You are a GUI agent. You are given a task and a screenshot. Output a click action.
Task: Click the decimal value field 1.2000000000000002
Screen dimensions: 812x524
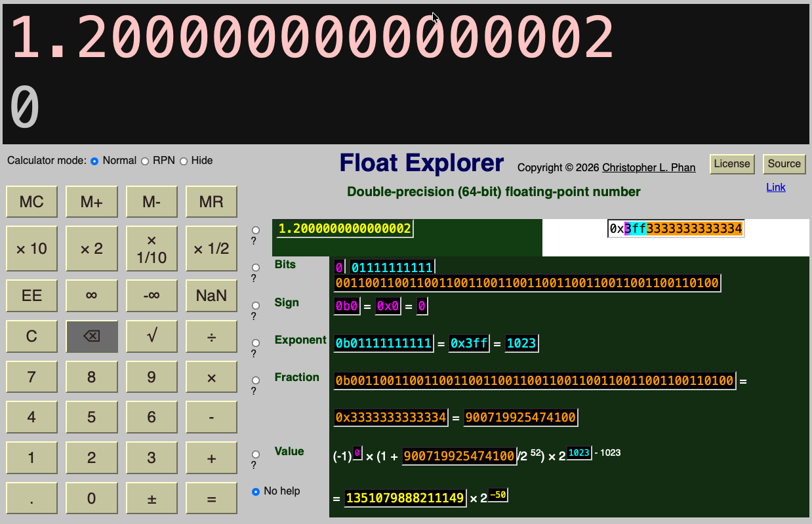(344, 229)
